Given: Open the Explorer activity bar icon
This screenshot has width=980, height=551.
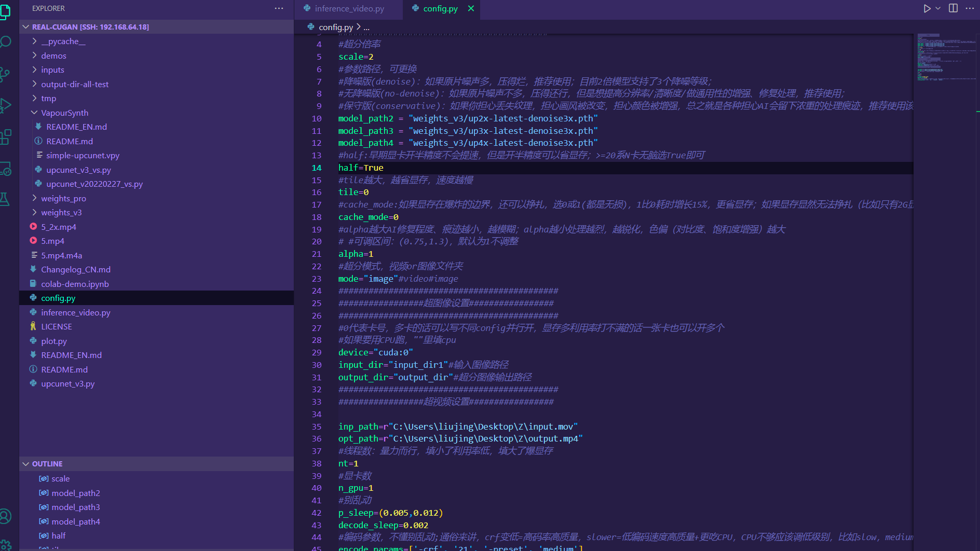Looking at the screenshot, I should coord(5,11).
